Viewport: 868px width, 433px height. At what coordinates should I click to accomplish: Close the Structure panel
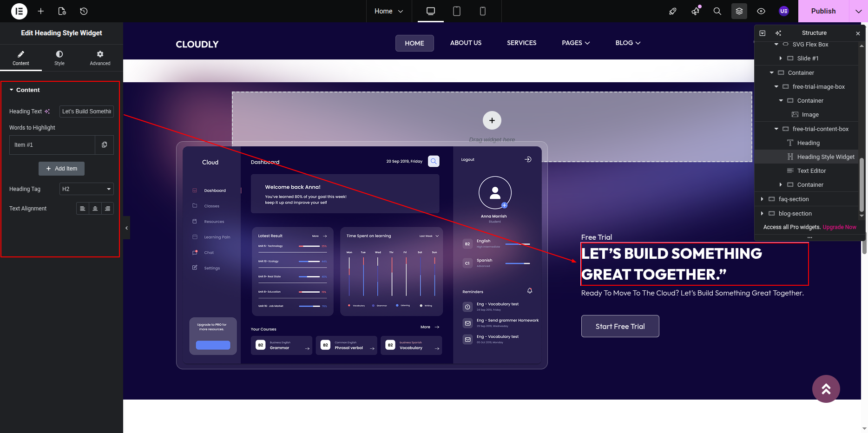pos(858,33)
